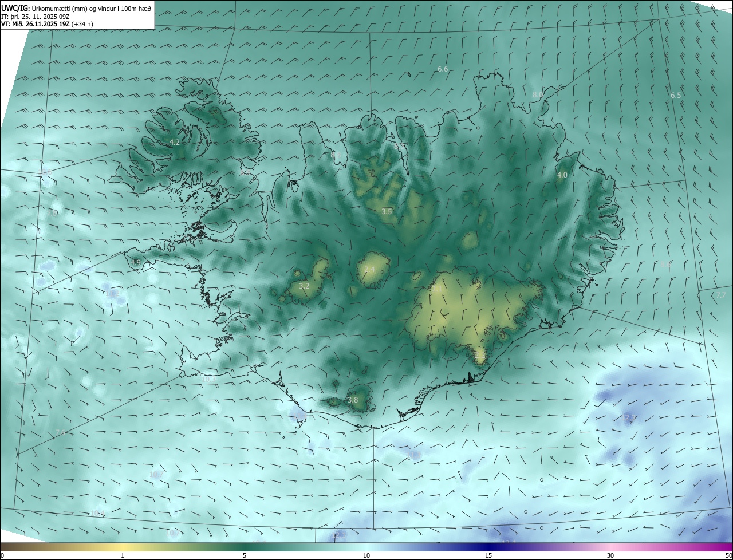The image size is (733, 560).
Task: Click the 3.5 value in north Iceland
Action: point(387,211)
